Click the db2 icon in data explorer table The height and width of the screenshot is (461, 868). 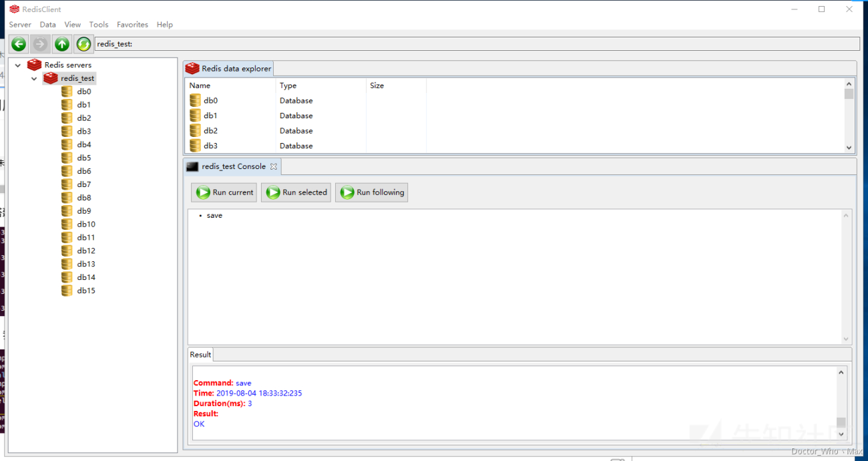(195, 130)
